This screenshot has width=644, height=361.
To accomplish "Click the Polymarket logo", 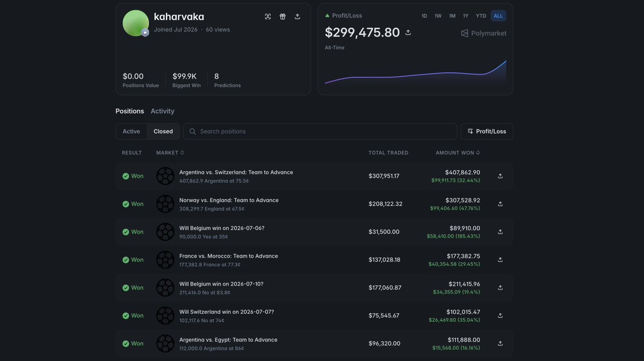I will click(483, 33).
